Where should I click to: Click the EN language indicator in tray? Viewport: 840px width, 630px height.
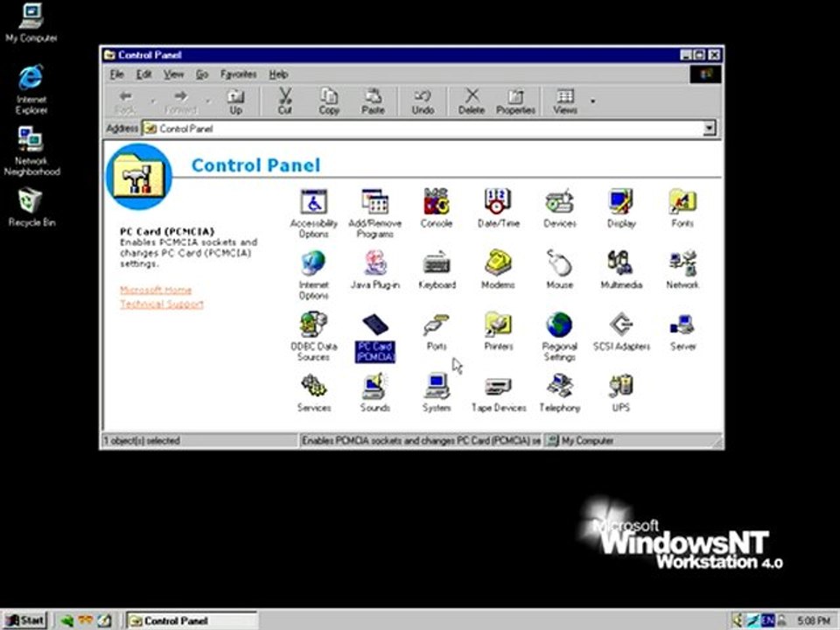pyautogui.click(x=767, y=620)
